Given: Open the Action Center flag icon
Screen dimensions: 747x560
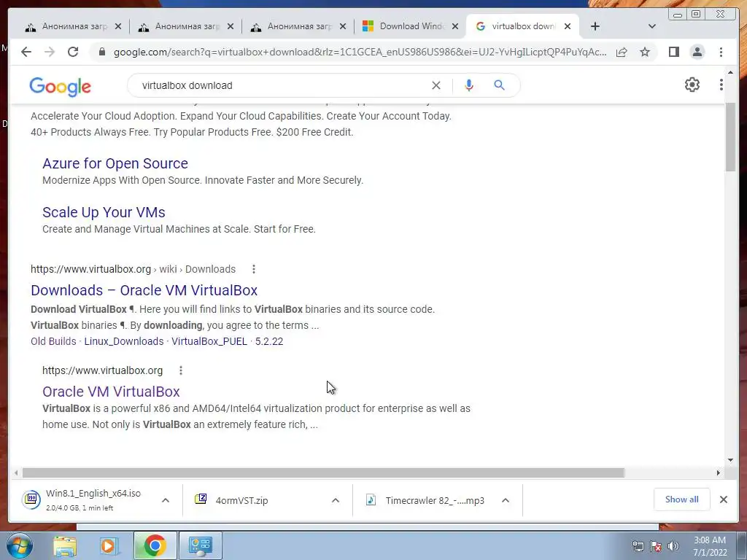Looking at the screenshot, I should pyautogui.click(x=656, y=546).
